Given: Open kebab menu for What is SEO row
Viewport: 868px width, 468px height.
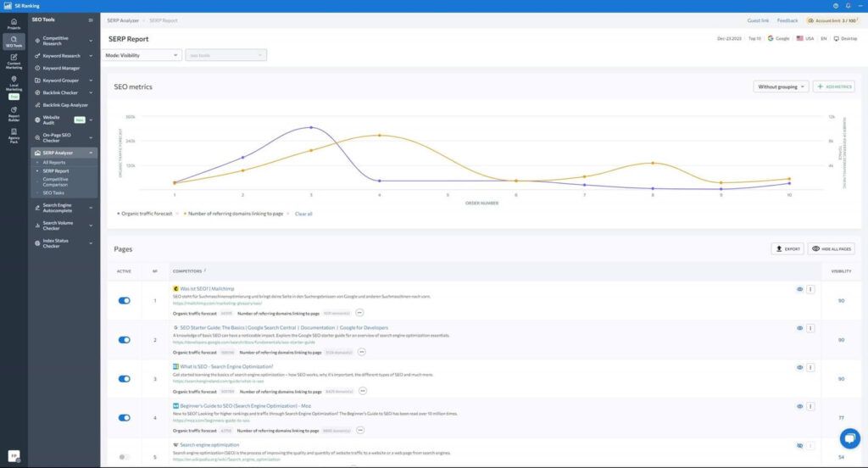Looking at the screenshot, I should (x=810, y=367).
